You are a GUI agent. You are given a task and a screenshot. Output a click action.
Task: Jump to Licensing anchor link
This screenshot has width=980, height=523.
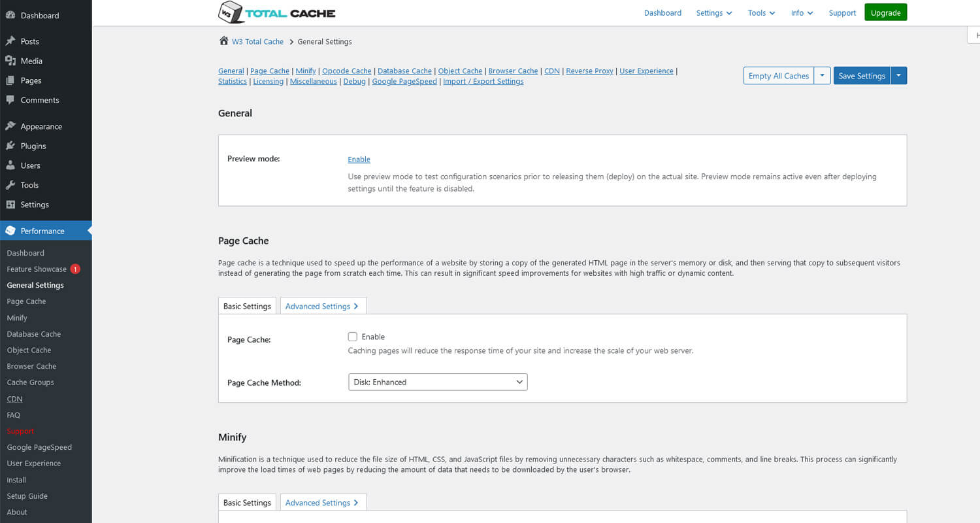(x=269, y=81)
